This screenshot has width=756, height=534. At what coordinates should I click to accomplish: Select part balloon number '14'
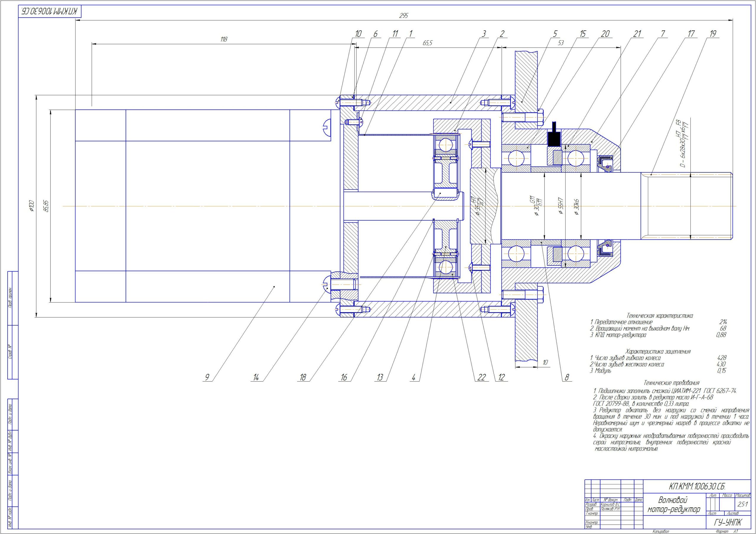point(256,378)
